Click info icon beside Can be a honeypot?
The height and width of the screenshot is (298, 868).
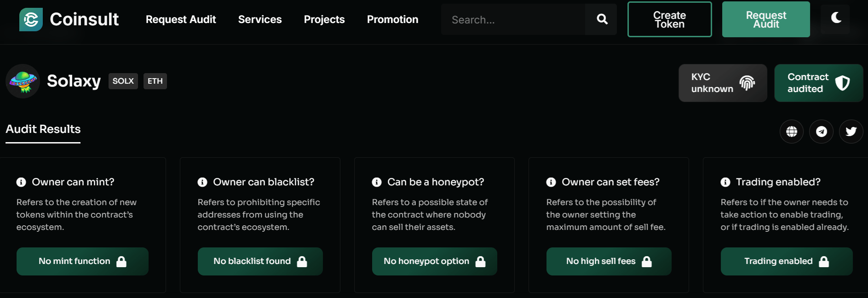(377, 182)
